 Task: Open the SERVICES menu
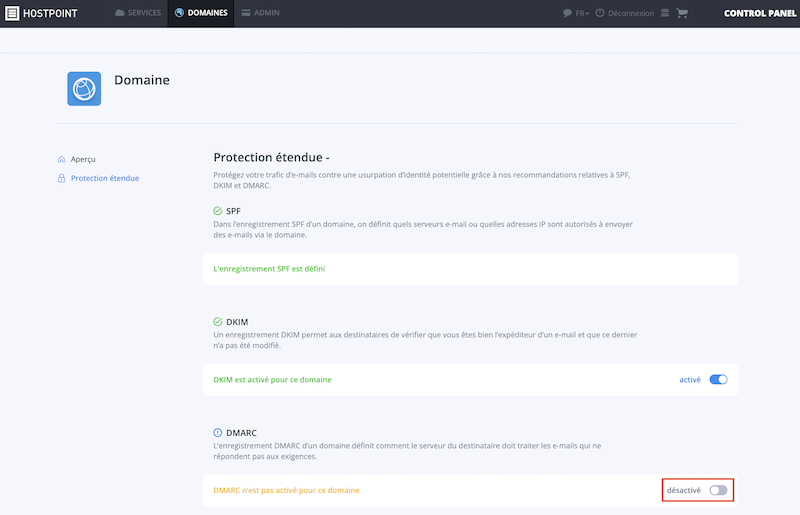(x=138, y=13)
